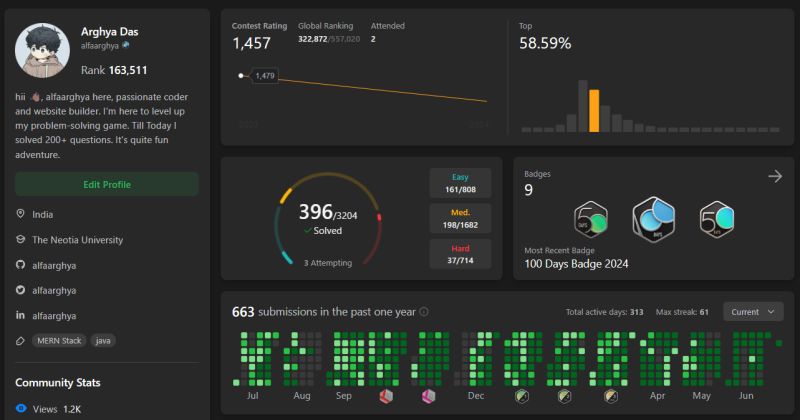Select the Hard 37/714 difficulty box
Screen dimensions: 800x420
coord(460,254)
